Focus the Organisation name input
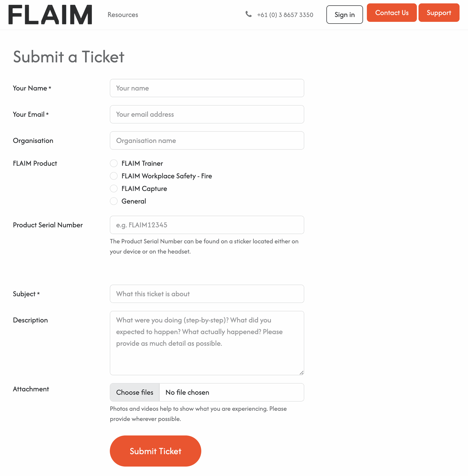This screenshot has height=476, width=468. (207, 141)
